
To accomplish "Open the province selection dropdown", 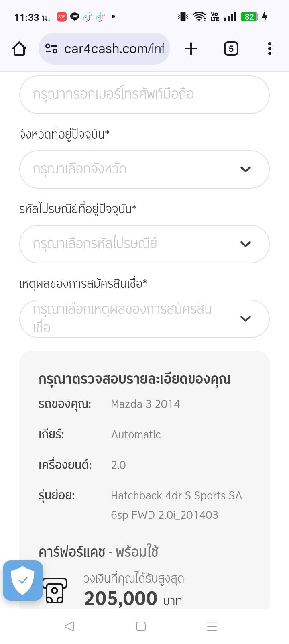I will [136, 169].
